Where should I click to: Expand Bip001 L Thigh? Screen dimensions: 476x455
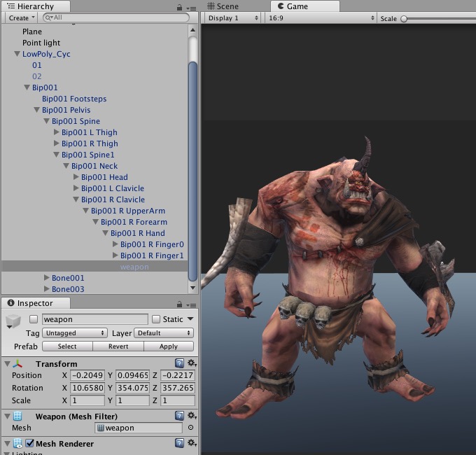57,132
